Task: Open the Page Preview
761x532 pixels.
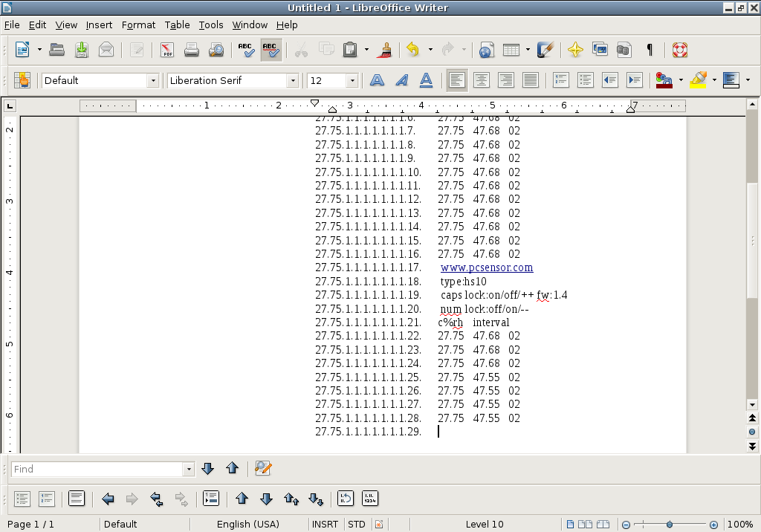Action: pos(216,50)
